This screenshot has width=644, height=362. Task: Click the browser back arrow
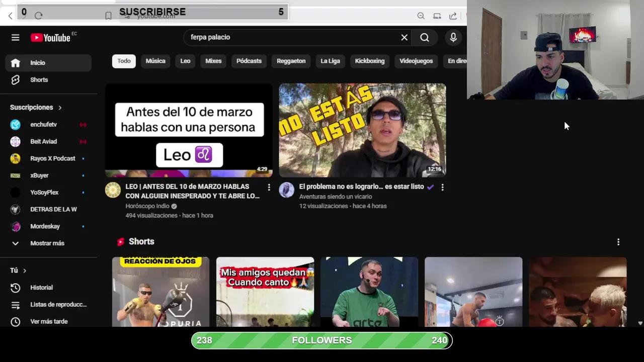tap(10, 16)
